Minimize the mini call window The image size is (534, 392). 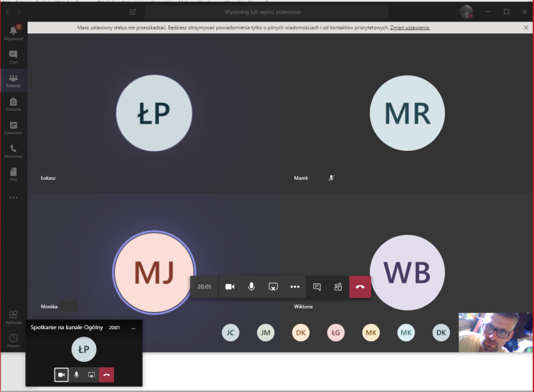click(133, 329)
